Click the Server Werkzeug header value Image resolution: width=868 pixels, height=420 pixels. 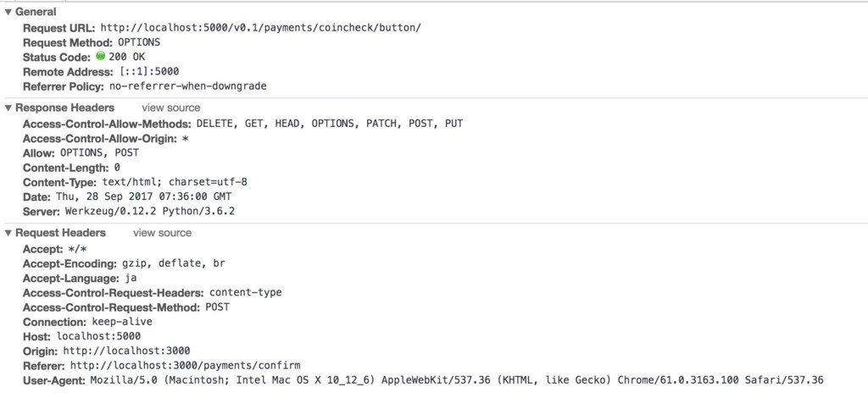click(x=150, y=211)
